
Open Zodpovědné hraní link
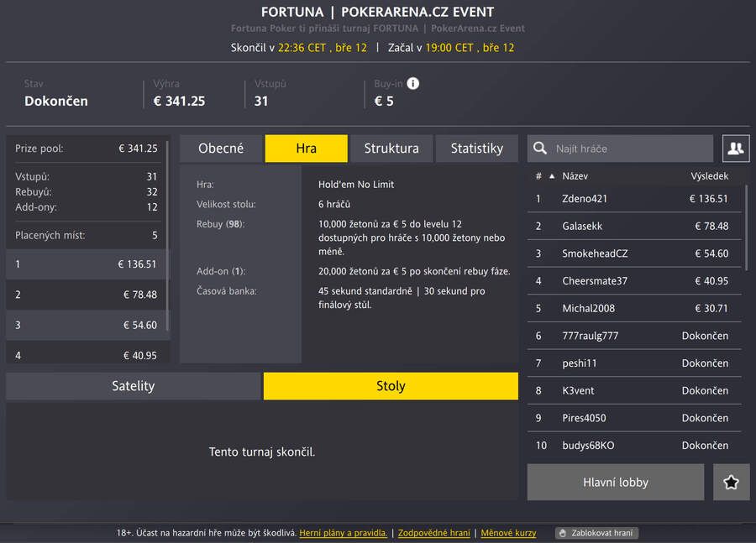click(434, 533)
